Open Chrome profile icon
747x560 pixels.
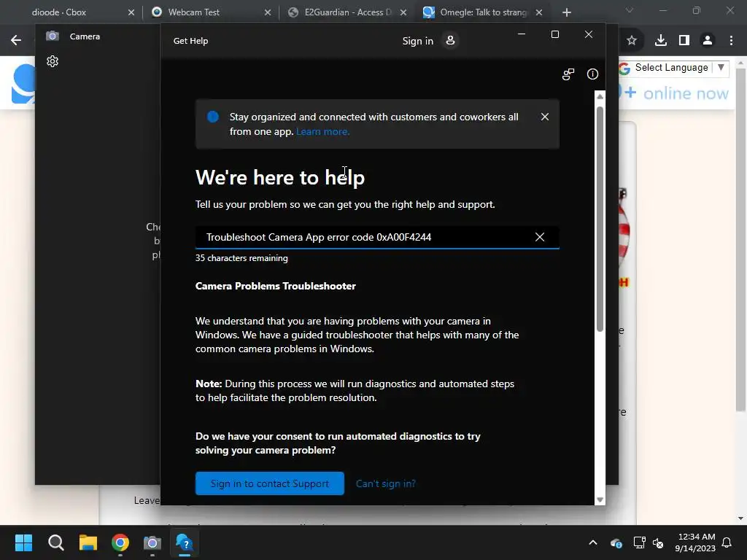[x=708, y=41]
